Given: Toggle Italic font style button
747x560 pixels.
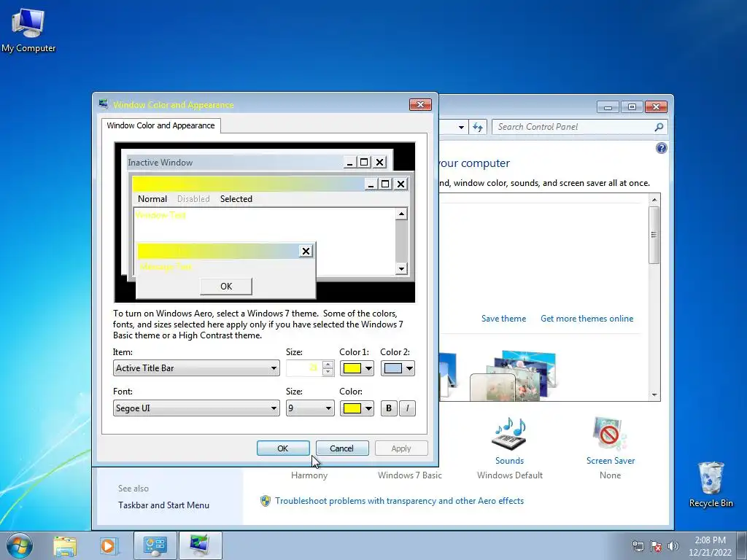Looking at the screenshot, I should [x=407, y=408].
